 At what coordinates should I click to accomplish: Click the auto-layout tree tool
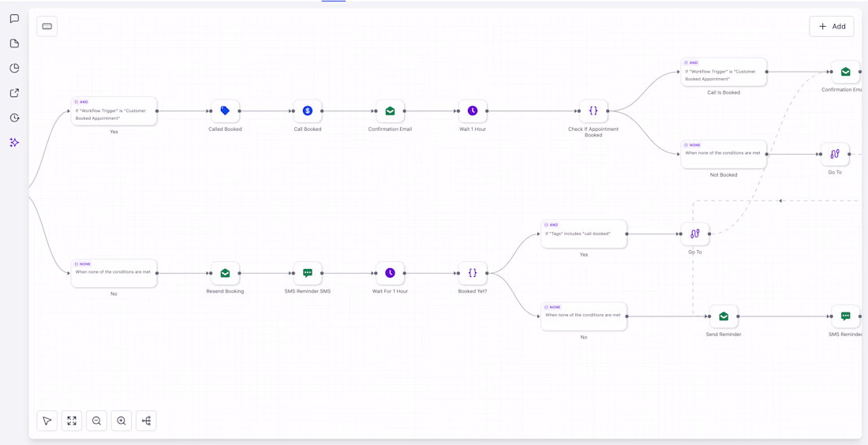click(146, 421)
